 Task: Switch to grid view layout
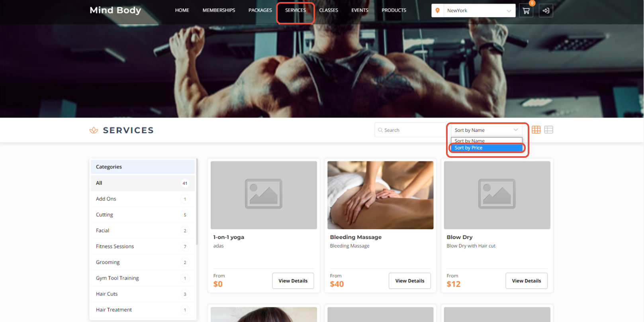pyautogui.click(x=536, y=130)
